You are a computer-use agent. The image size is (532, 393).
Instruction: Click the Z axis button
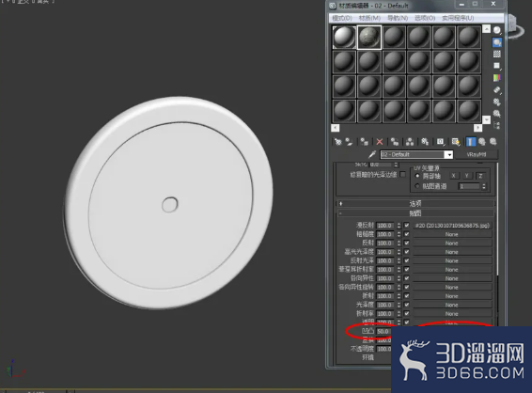[480, 176]
